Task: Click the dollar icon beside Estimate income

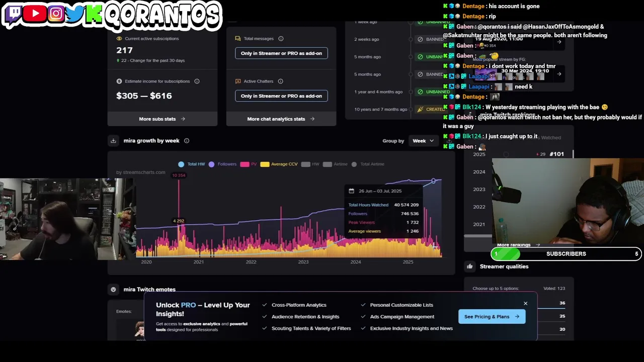Action: pyautogui.click(x=119, y=81)
